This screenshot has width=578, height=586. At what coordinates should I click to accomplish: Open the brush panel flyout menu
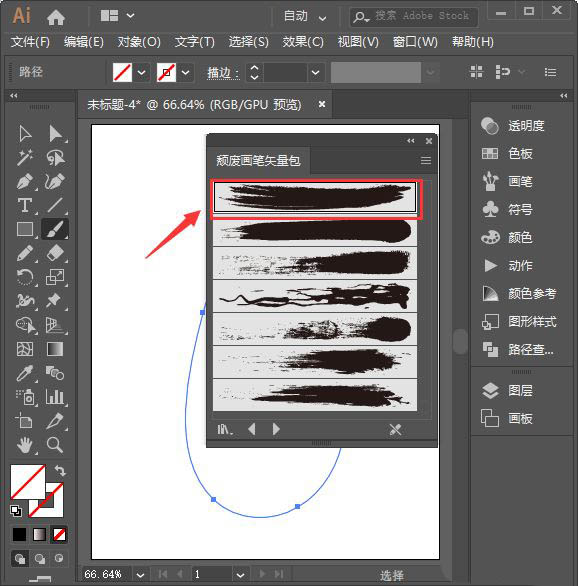426,161
